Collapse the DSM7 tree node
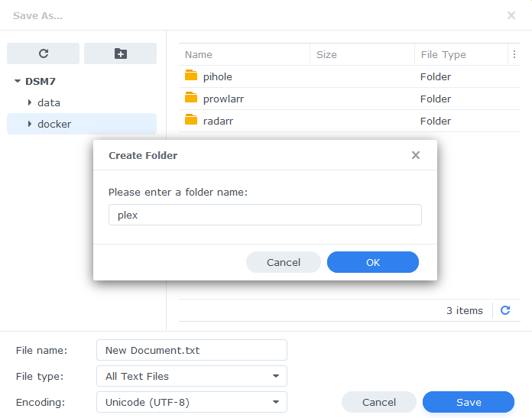The height and width of the screenshot is (418, 532). 18,81
